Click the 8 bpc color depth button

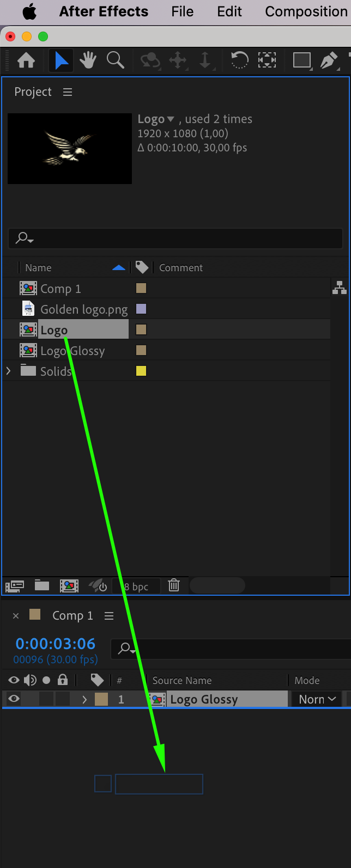click(136, 586)
